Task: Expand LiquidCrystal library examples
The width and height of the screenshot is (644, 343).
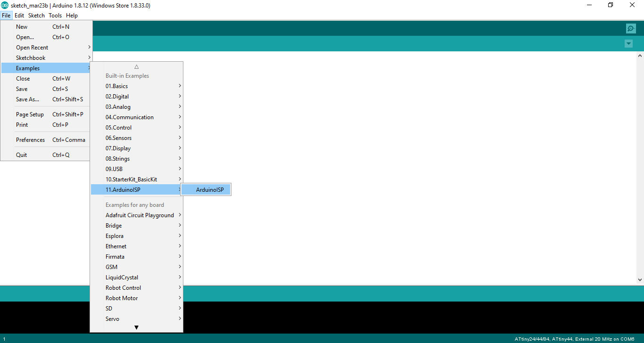Action: pos(137,278)
